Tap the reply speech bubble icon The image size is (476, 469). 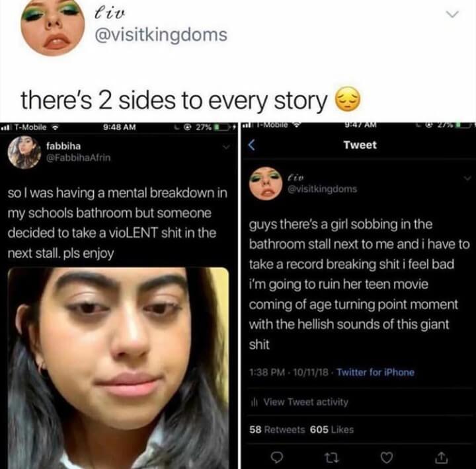tap(276, 457)
